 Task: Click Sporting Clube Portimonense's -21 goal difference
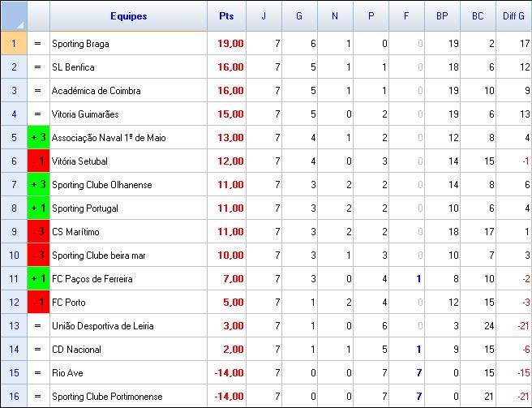[x=513, y=397]
